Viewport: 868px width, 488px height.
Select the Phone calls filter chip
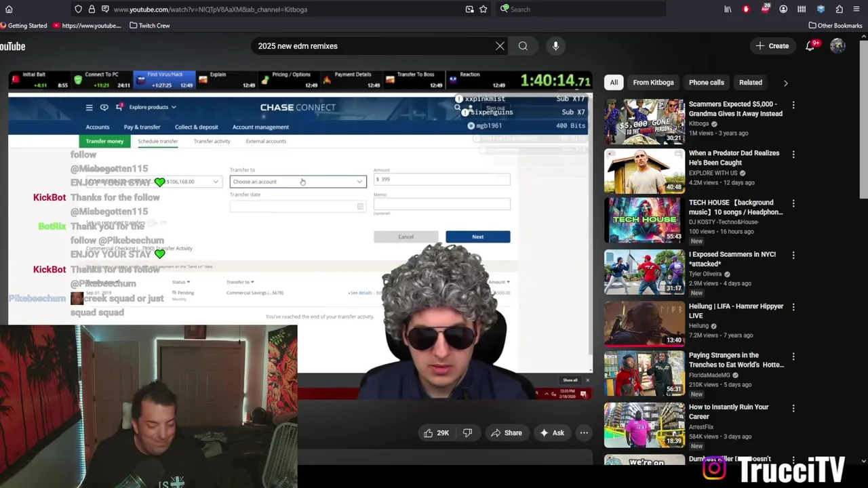[x=707, y=83]
